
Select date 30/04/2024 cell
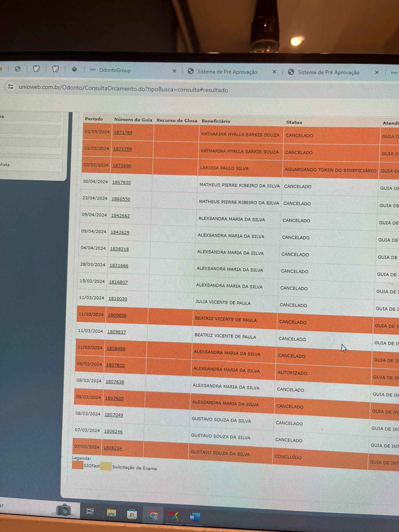[x=95, y=182]
